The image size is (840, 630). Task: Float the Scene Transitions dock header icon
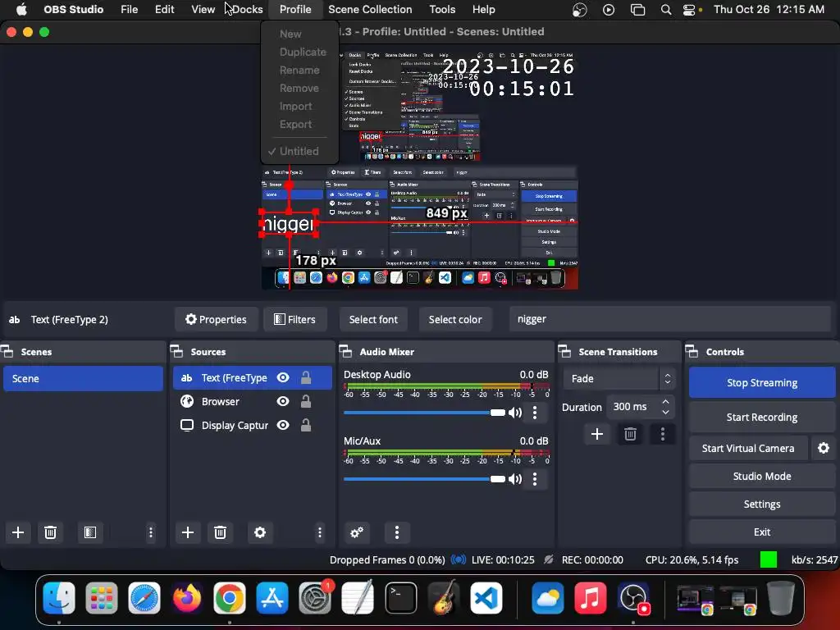click(x=564, y=351)
